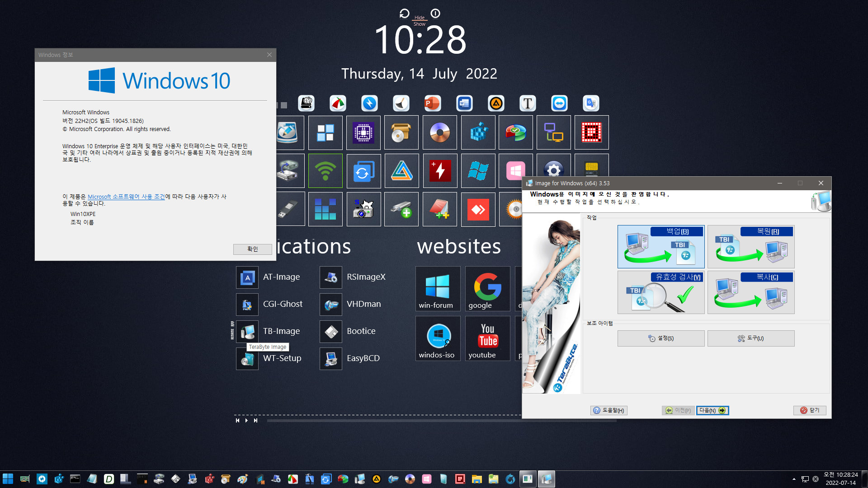This screenshot has width=868, height=488.
Task: Select 복원(R) restore operation in Image for Windows
Action: [x=751, y=247]
